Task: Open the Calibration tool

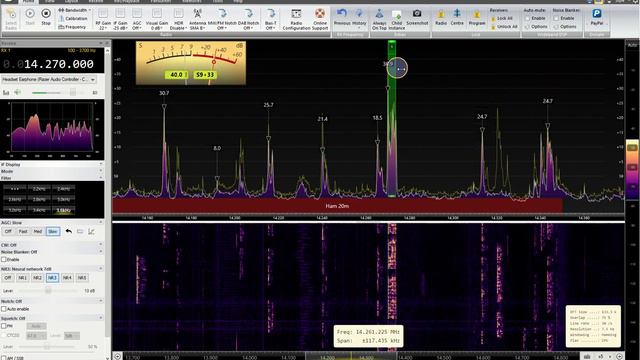Action: (73, 19)
